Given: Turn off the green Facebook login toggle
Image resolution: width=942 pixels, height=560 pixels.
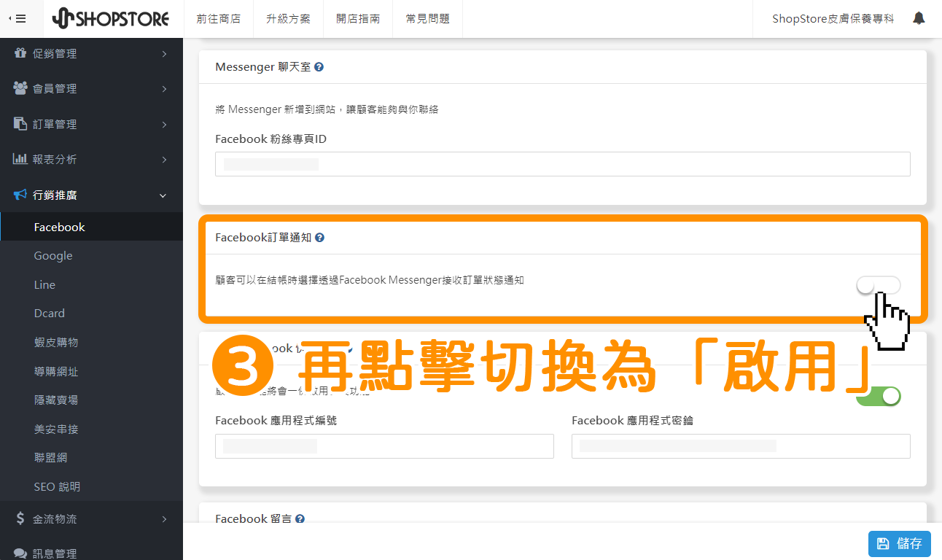Looking at the screenshot, I should tap(879, 396).
